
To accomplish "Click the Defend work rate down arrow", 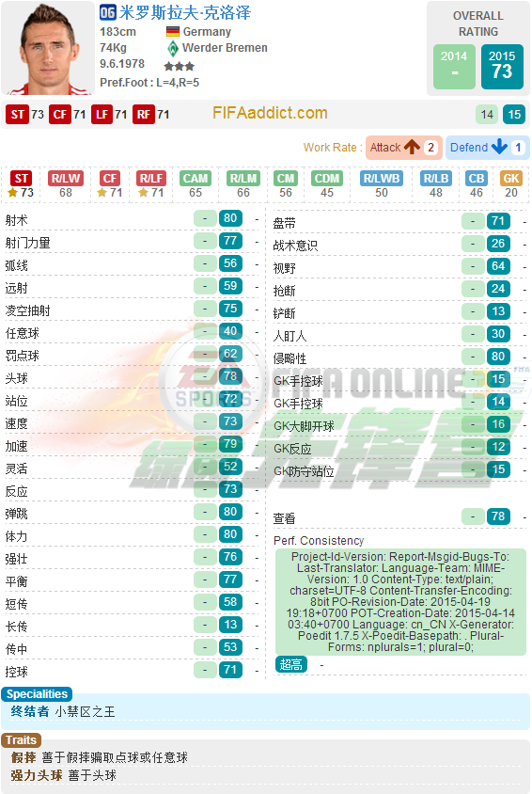I will click(499, 147).
